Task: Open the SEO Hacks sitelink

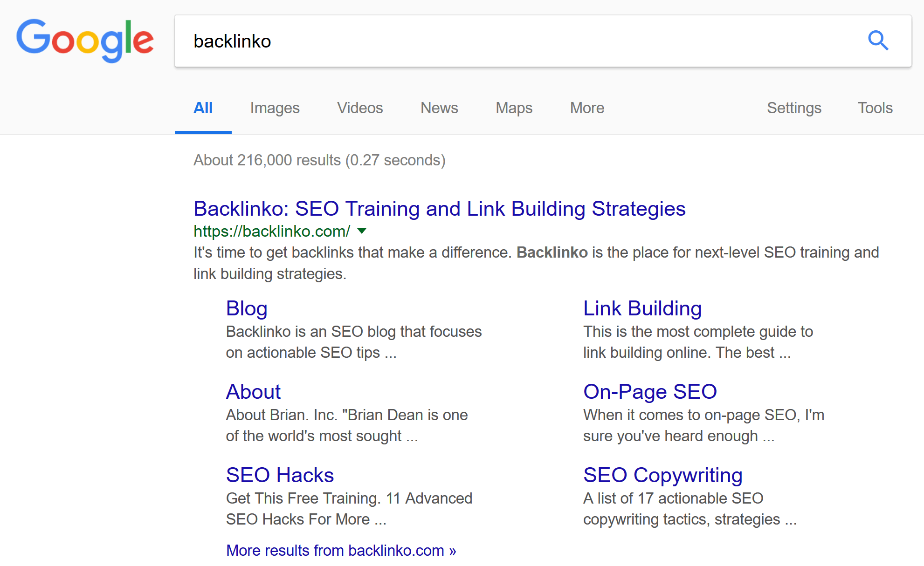Action: pos(280,475)
